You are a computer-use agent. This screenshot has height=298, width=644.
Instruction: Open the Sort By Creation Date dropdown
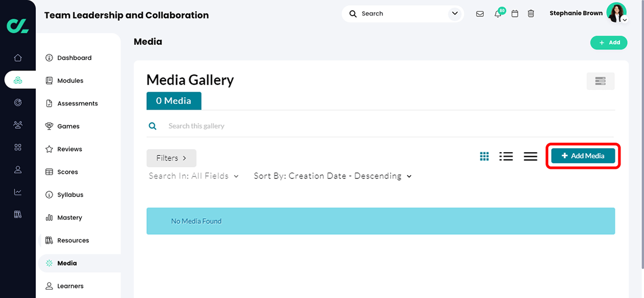pyautogui.click(x=333, y=176)
